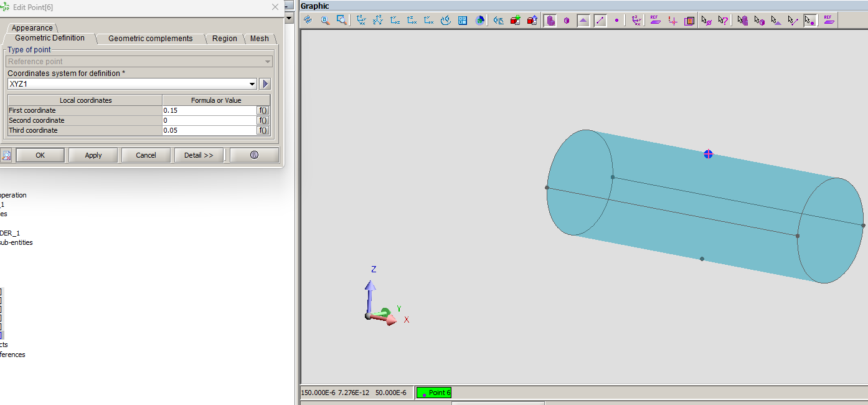Open formula editor for Second coordinate
This screenshot has width=868, height=405.
click(263, 120)
